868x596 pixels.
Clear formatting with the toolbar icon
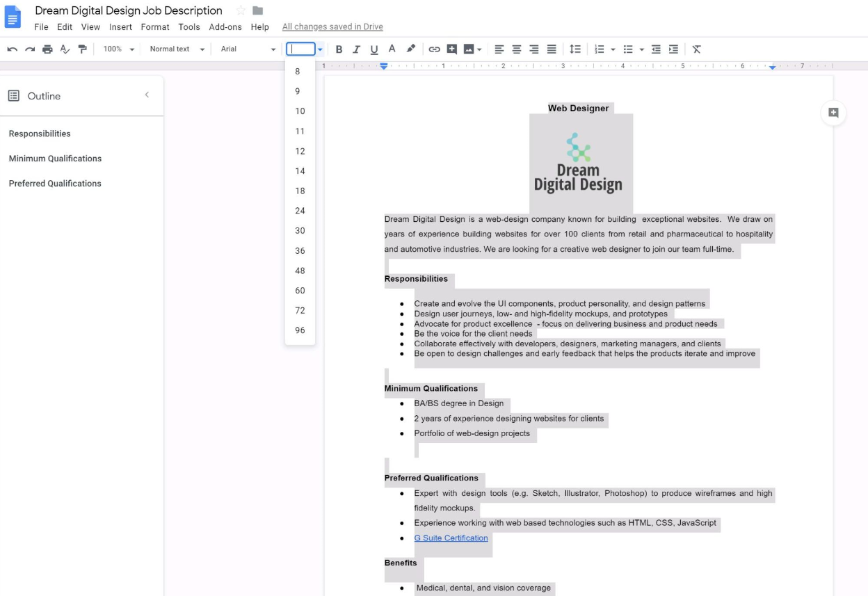pos(696,49)
